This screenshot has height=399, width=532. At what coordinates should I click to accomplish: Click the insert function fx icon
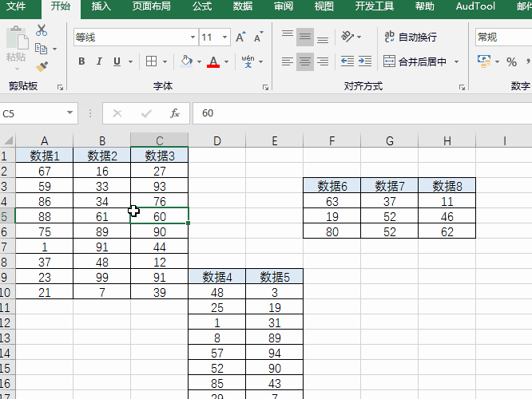point(175,113)
